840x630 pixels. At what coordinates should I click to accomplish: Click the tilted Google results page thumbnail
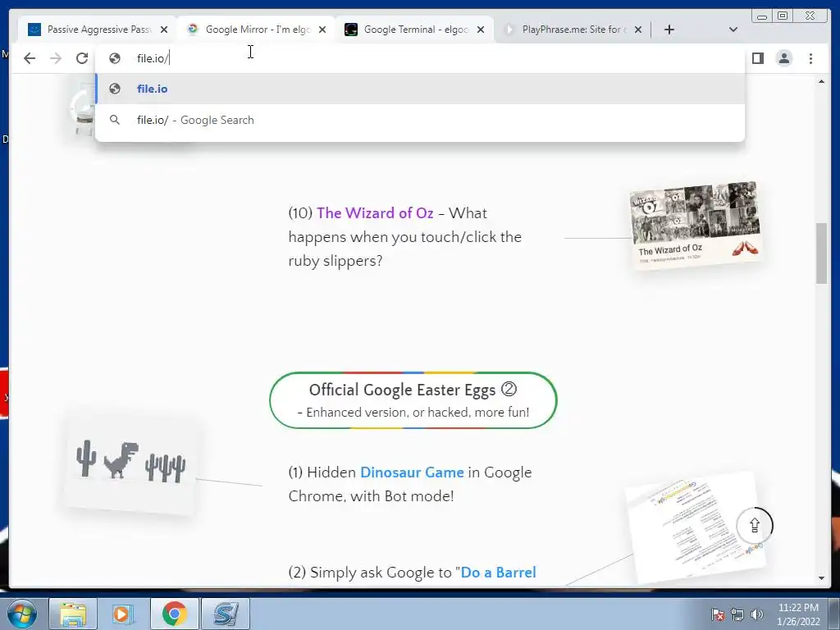696,529
